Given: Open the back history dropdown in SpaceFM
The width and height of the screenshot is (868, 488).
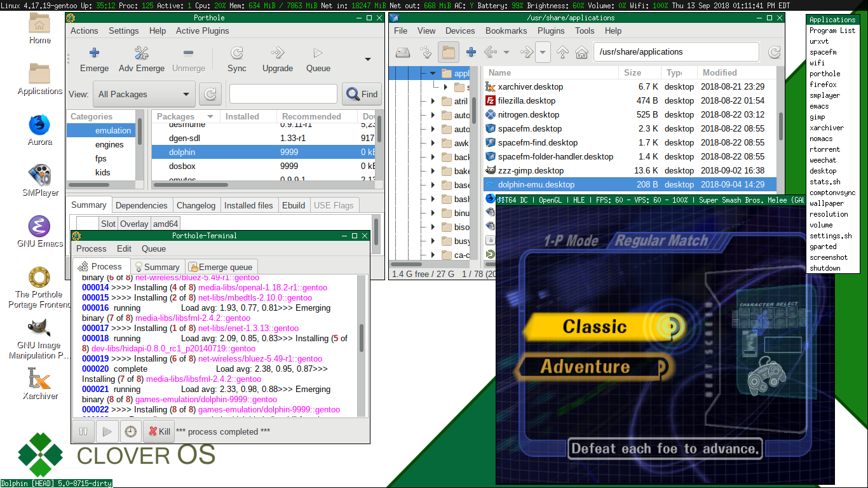Looking at the screenshot, I should point(506,52).
